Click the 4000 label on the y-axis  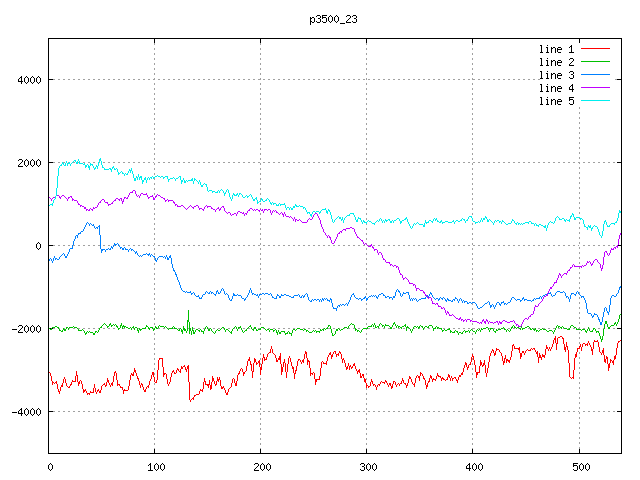27,80
